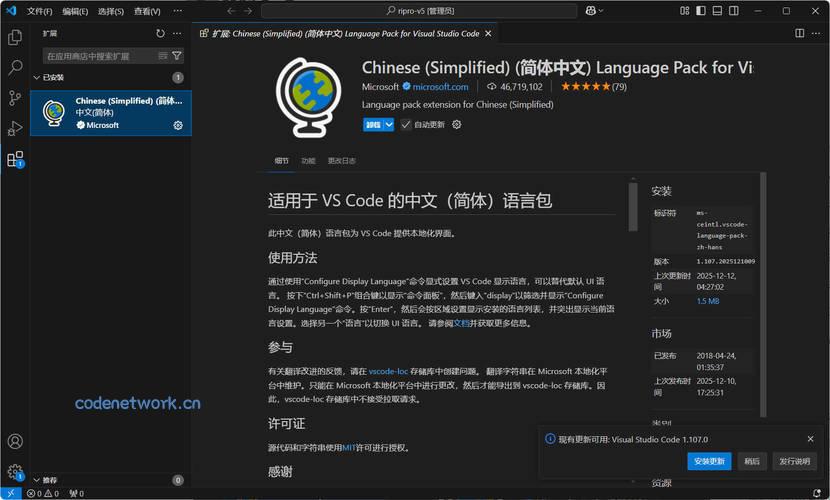
Task: Open extensions panel more actions menu
Action: 177,33
